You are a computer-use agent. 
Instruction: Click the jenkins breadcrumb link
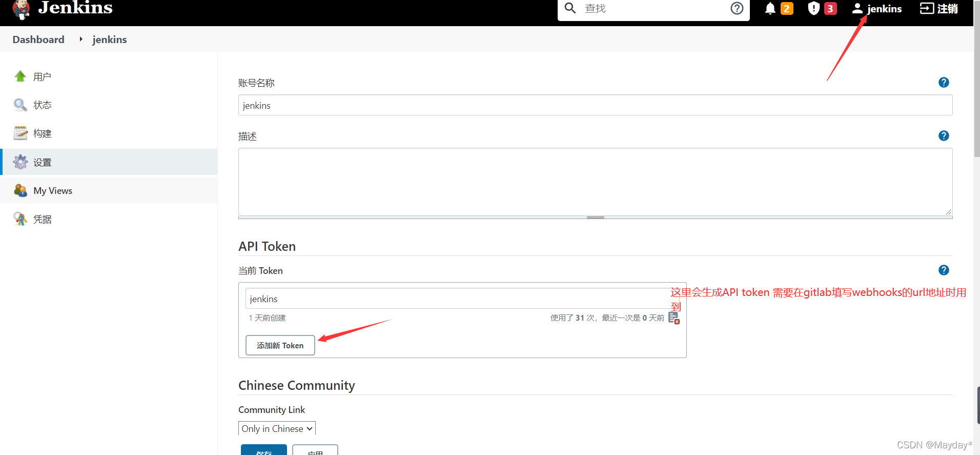pyautogui.click(x=110, y=39)
